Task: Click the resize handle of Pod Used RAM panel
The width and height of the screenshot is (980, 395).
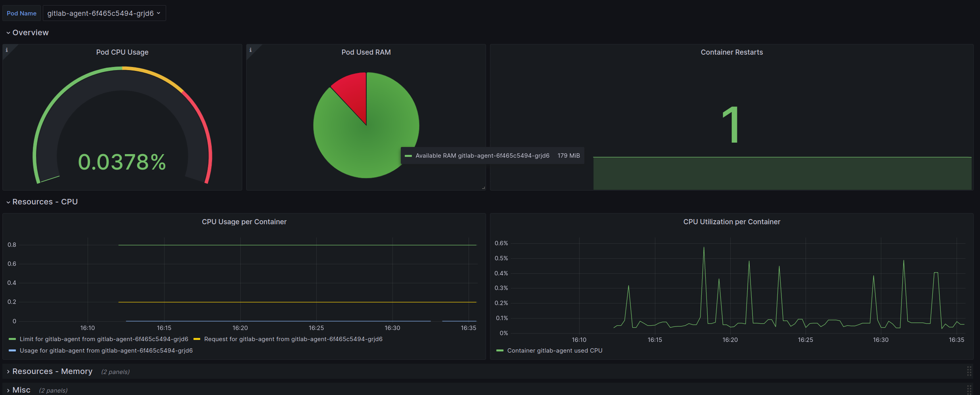Action: [483, 188]
